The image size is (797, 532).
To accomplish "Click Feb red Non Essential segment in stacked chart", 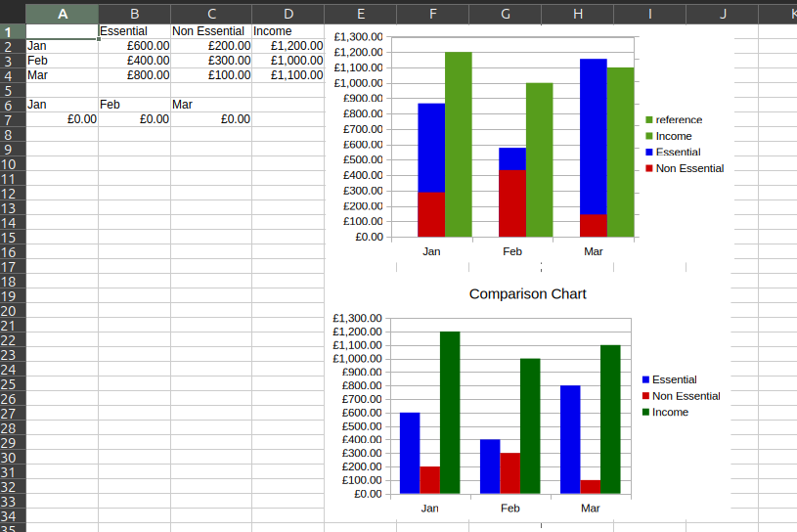I will [512, 203].
